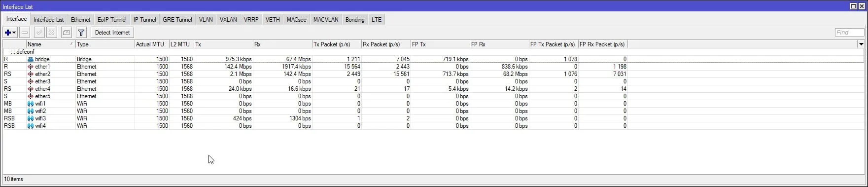Switch to the Interface List tab

pyautogui.click(x=49, y=20)
